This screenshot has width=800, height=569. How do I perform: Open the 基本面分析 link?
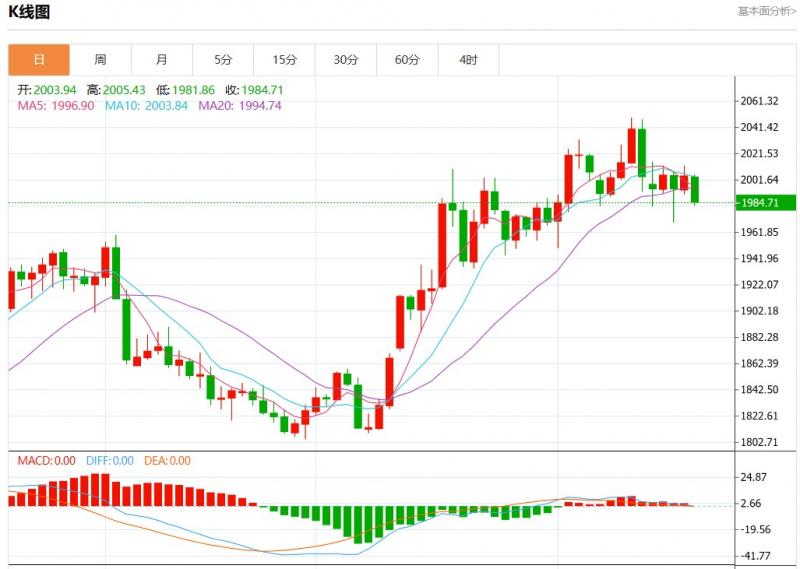click(766, 12)
